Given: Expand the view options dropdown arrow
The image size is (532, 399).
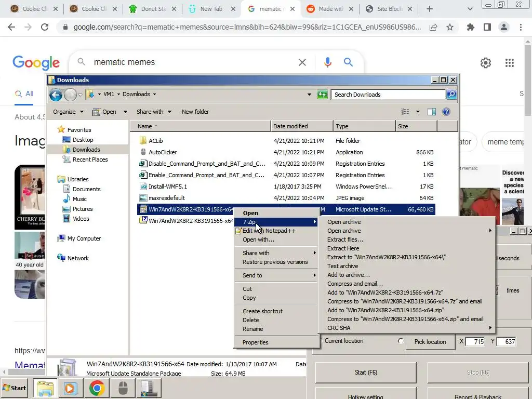Looking at the screenshot, I should tap(418, 112).
